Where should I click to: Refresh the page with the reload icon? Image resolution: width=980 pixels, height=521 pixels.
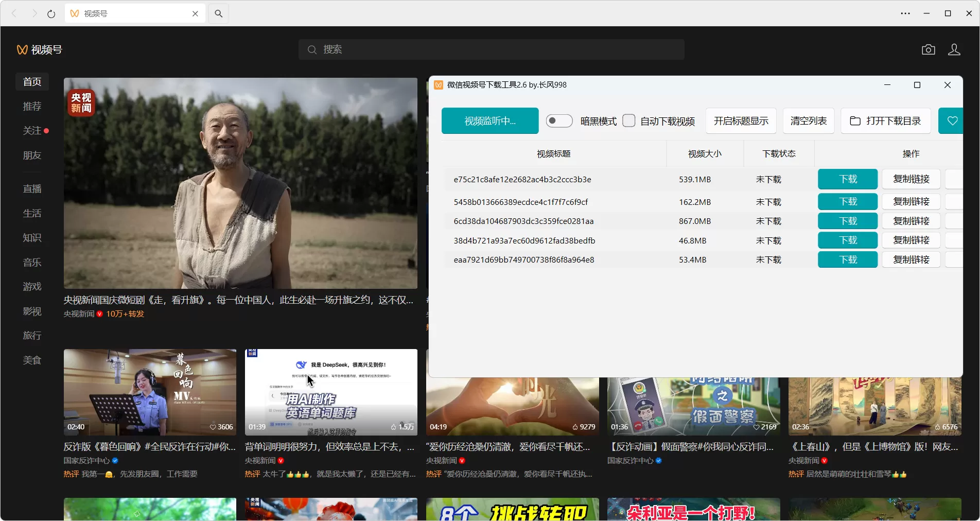point(51,14)
